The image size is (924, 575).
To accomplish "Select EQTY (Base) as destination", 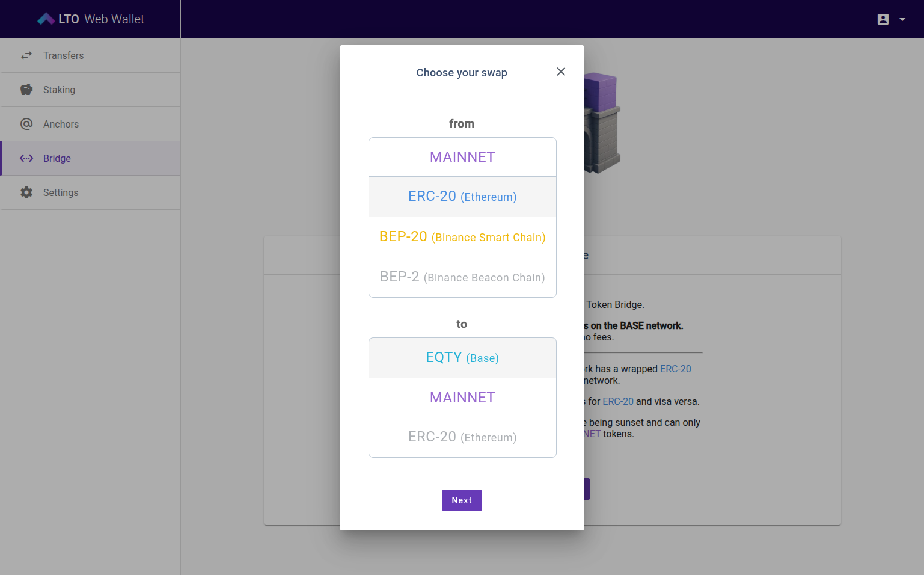I will point(462,358).
